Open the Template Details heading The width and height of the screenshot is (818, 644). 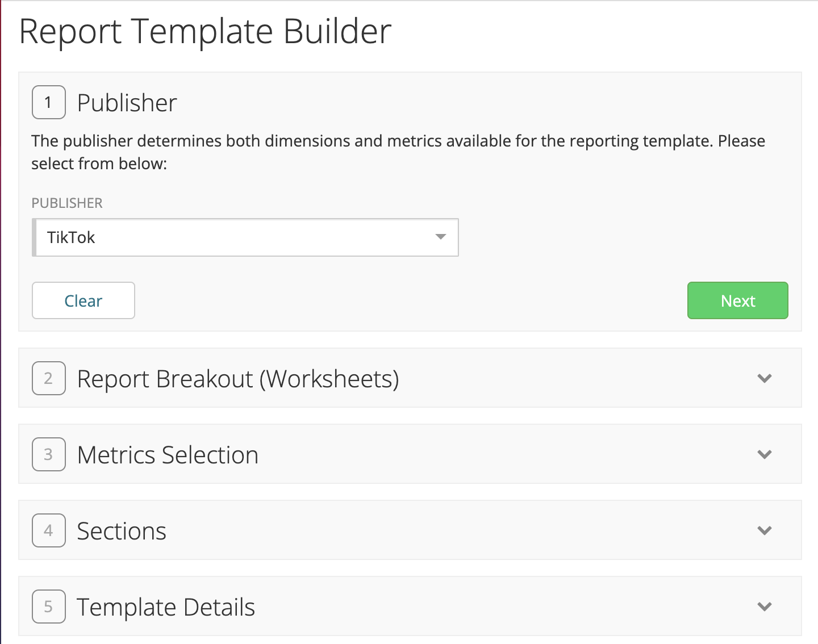pos(166,607)
